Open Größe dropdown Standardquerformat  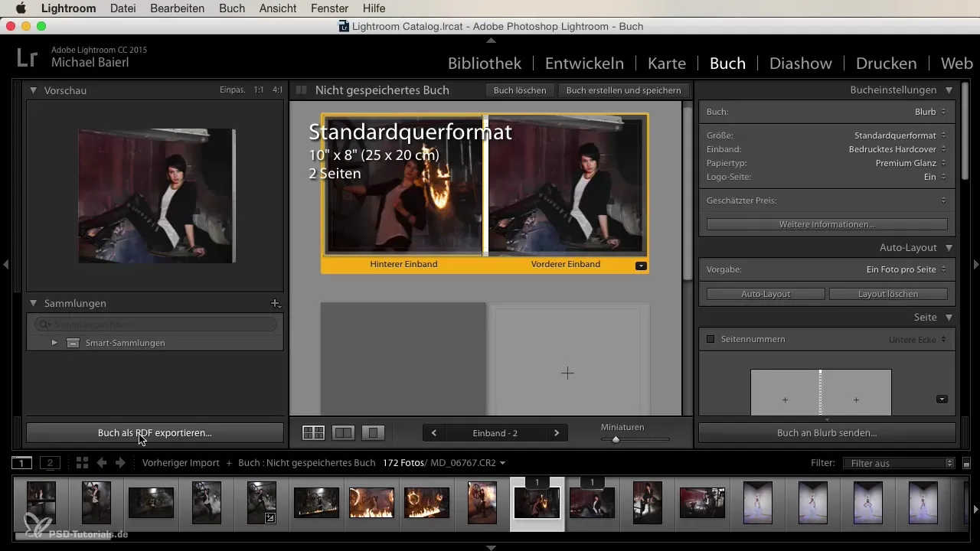900,135
